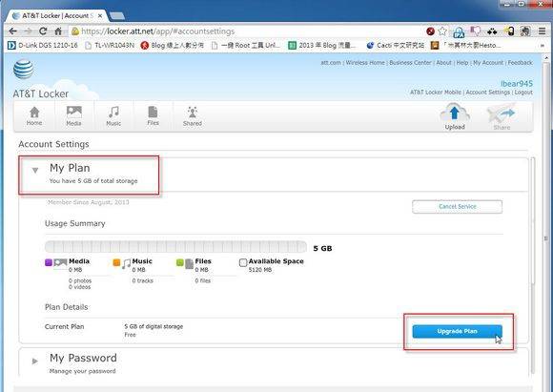
Task: Open the Feedback link
Action: point(521,63)
